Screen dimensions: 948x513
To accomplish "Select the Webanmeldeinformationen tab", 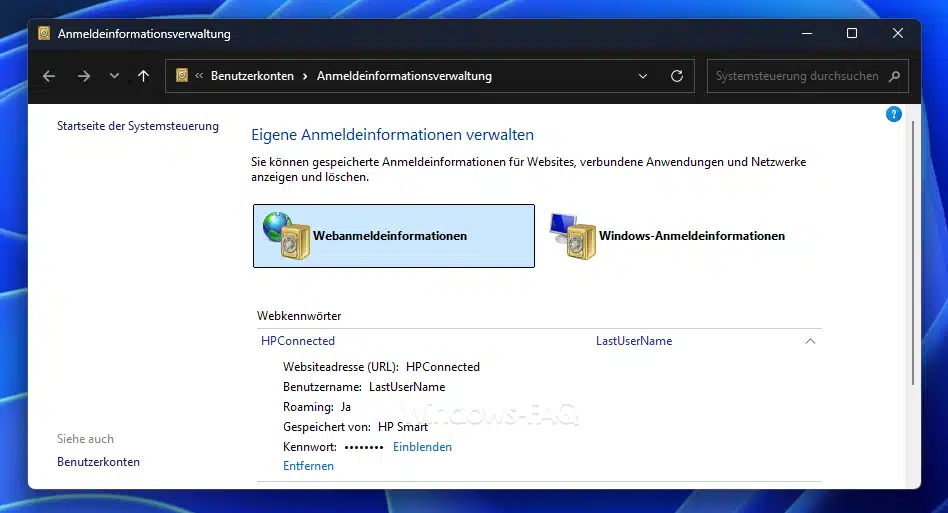I will [x=394, y=236].
